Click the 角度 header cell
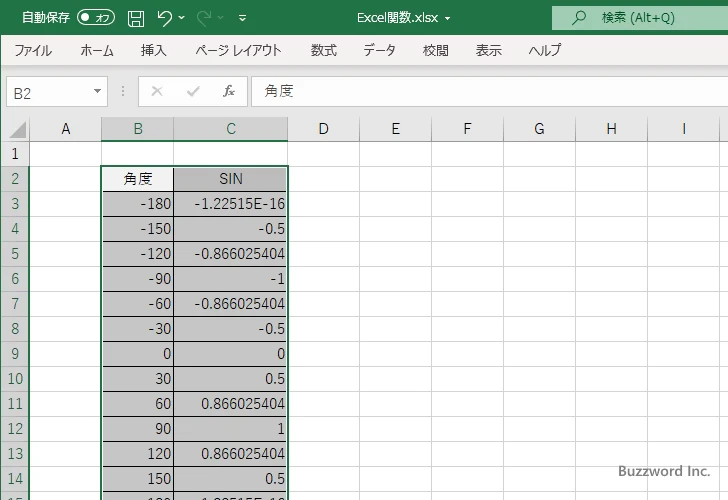The width and height of the screenshot is (728, 500). [x=137, y=179]
